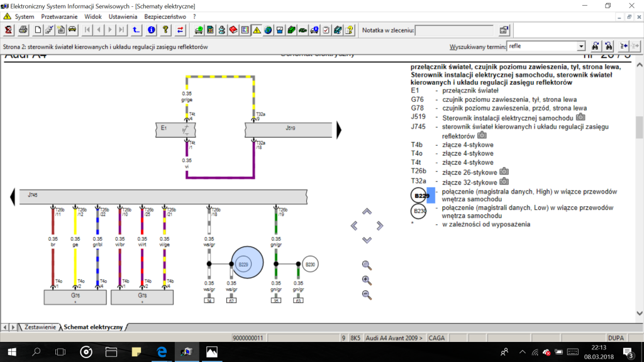Click the printer icon in the toolbar

click(23, 30)
